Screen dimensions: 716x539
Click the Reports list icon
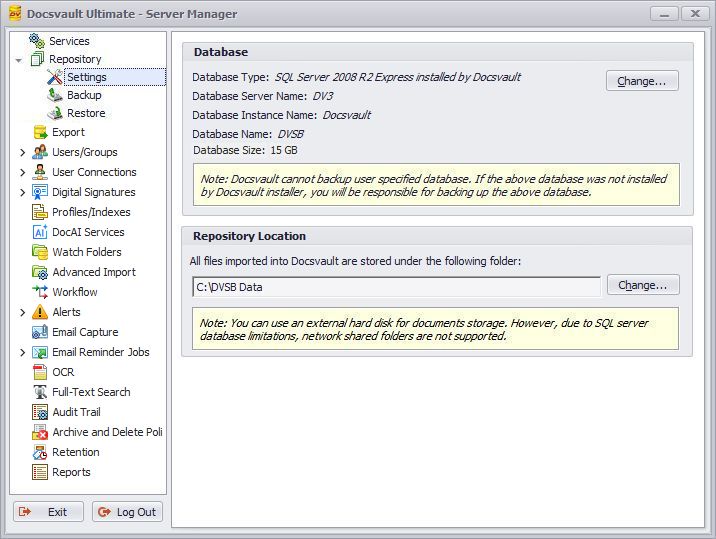40,472
